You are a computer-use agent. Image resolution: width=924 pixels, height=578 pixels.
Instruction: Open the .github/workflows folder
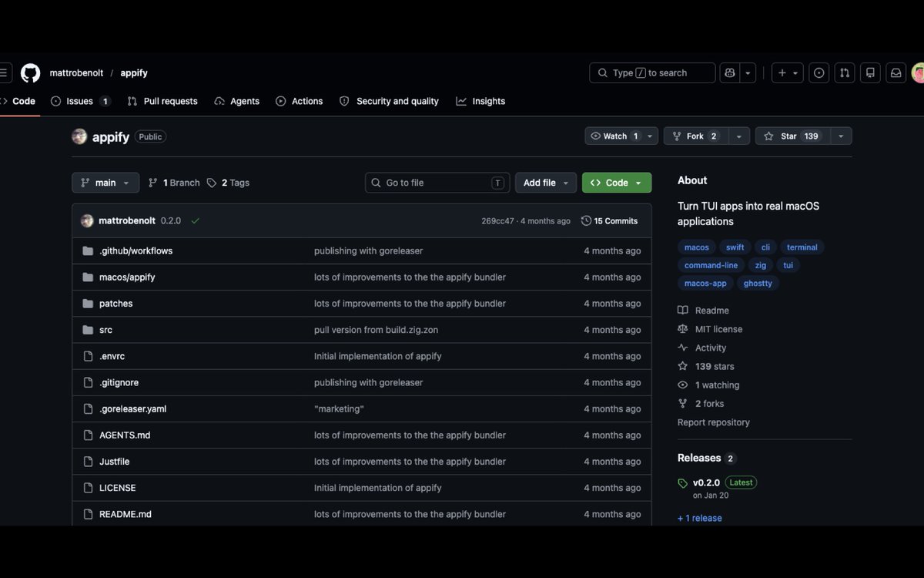click(x=136, y=251)
